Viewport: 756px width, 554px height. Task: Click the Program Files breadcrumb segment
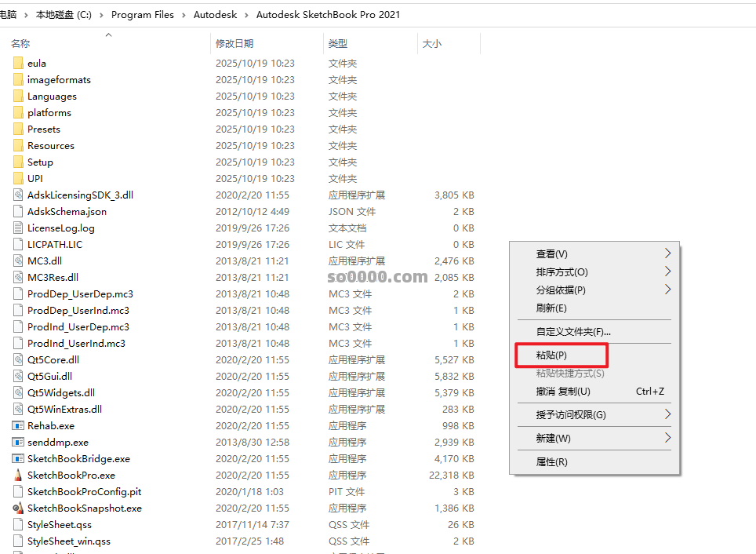[x=142, y=15]
